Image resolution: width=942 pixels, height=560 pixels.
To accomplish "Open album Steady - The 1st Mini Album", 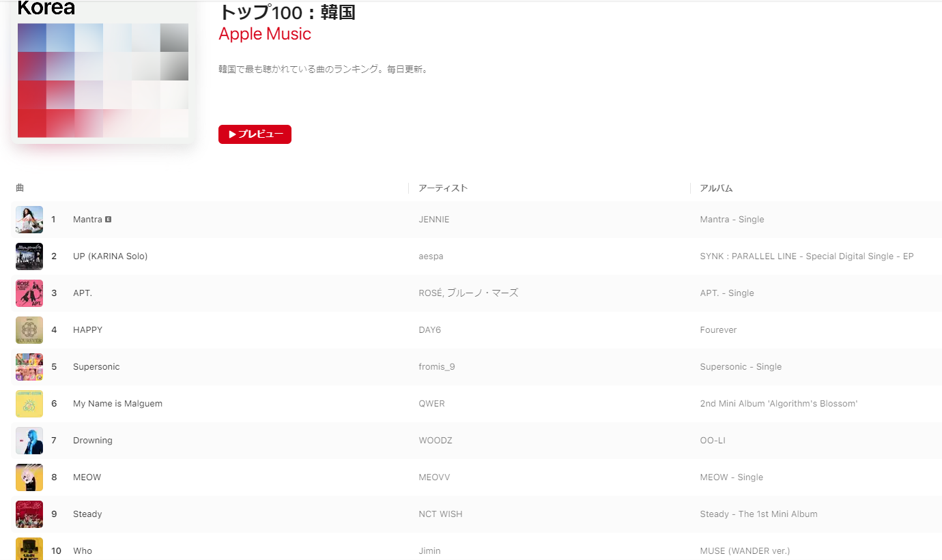I will 758,514.
